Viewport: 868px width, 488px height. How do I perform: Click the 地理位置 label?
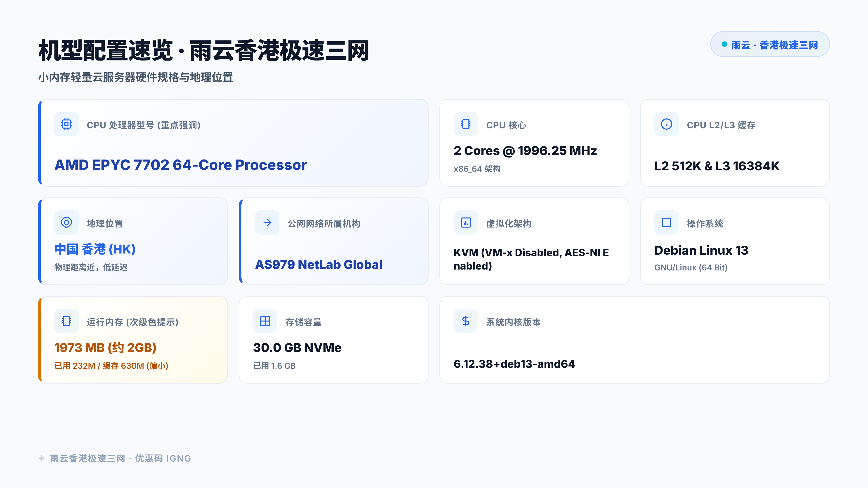pos(105,224)
